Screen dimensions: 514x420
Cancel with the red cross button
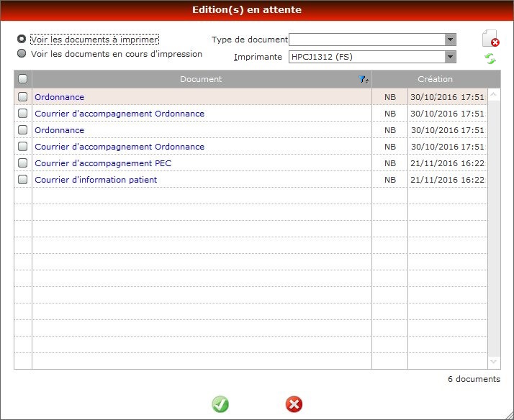(x=294, y=404)
